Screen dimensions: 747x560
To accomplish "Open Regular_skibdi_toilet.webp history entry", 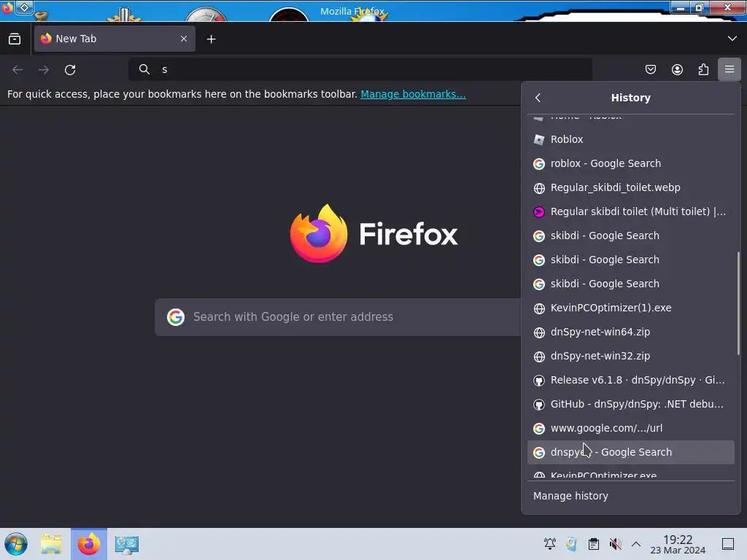I will [631, 187].
